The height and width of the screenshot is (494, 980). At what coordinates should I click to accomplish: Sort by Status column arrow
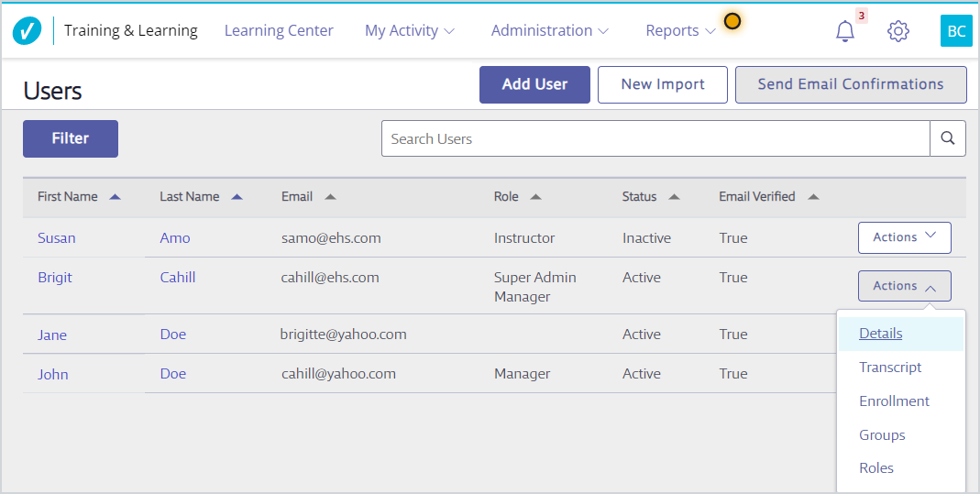pos(674,197)
